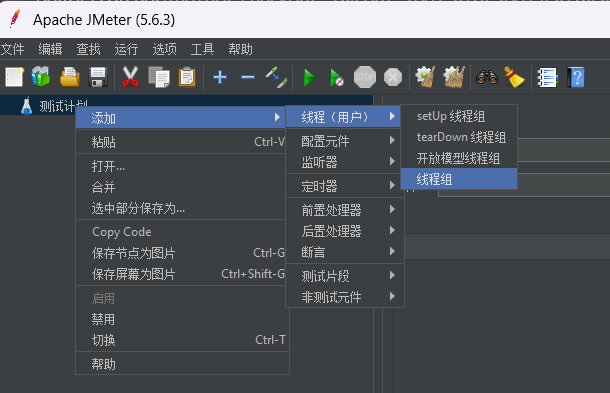Click 保存节点为图片
The height and width of the screenshot is (393, 610).
(x=181, y=253)
